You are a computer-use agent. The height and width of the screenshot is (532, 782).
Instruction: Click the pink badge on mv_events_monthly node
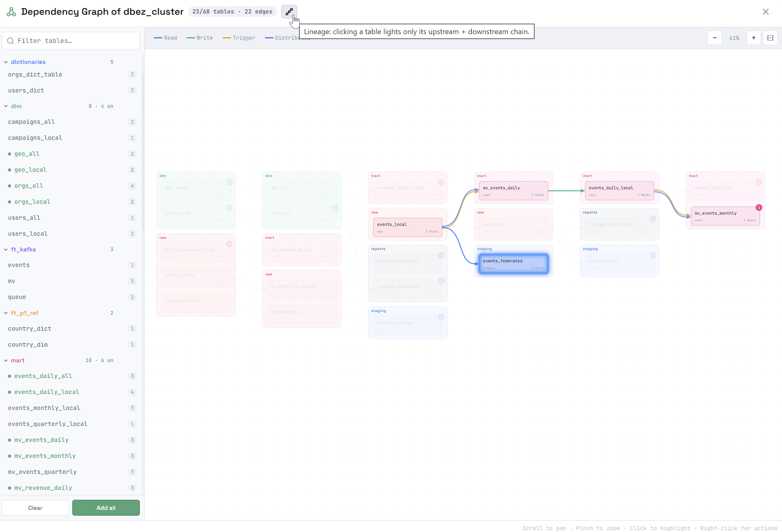click(x=759, y=208)
